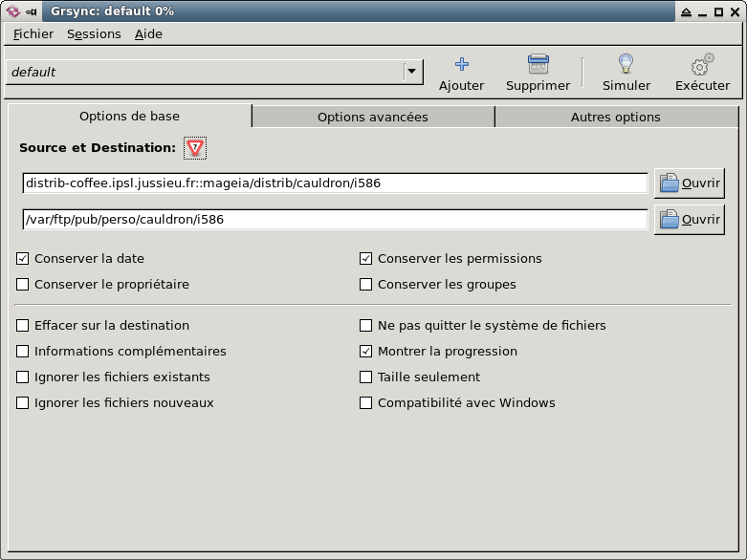Launch sync with Exécuter gears icon
Screen dimensions: 747x560
point(702,64)
